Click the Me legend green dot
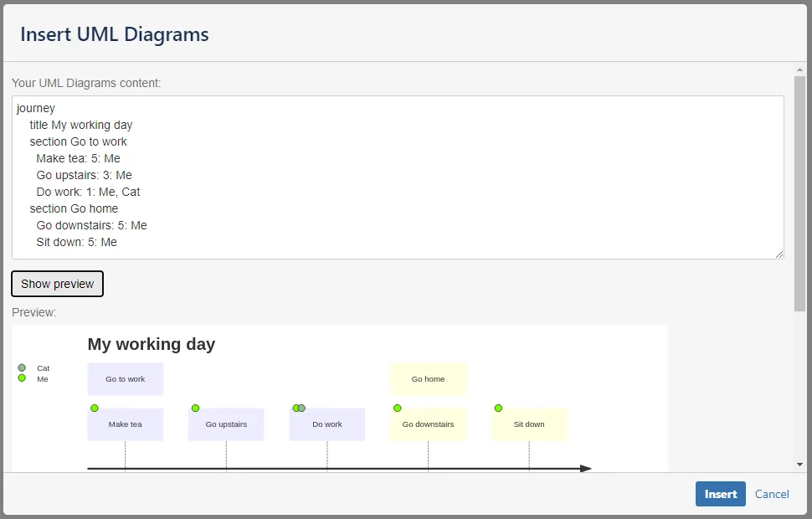This screenshot has height=519, width=812. tap(22, 378)
